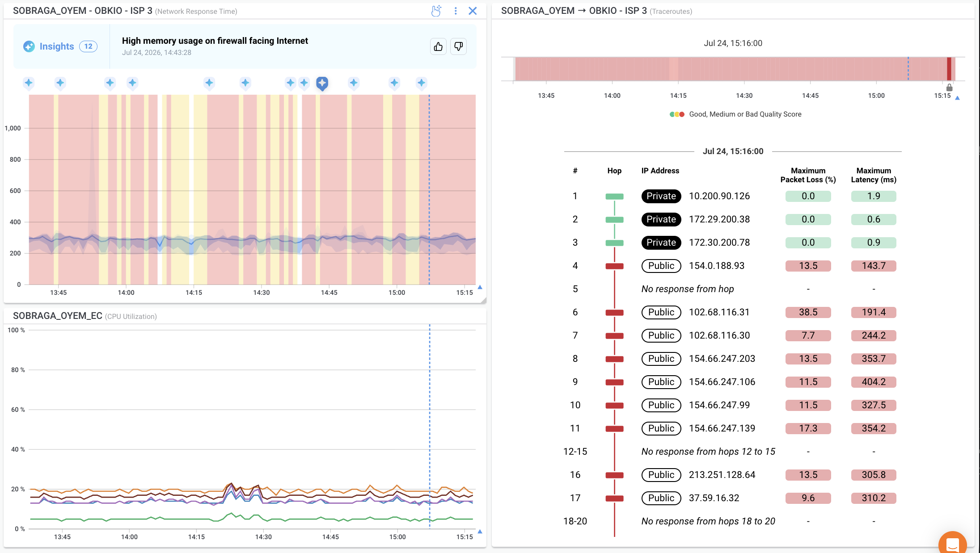The height and width of the screenshot is (553, 980).
Task: Click latency value 310.2 for hop 17
Action: pyautogui.click(x=874, y=498)
